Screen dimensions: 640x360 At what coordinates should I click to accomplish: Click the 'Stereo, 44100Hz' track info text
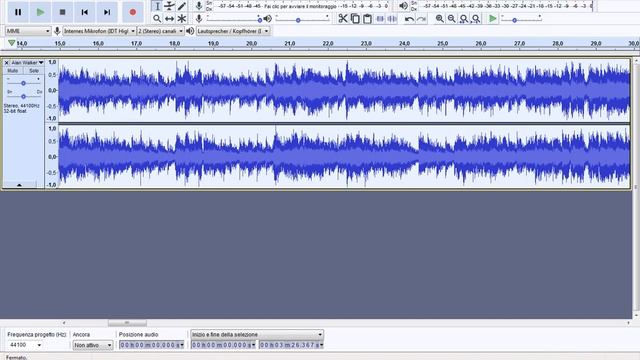pyautogui.click(x=22, y=106)
